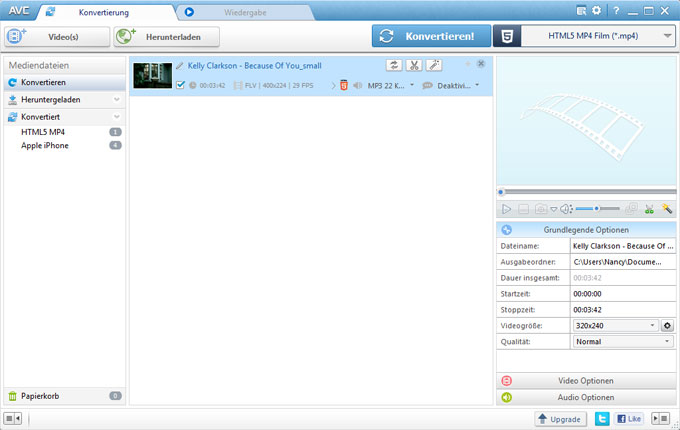Open the help question mark
The image size is (680, 430).
point(616,11)
